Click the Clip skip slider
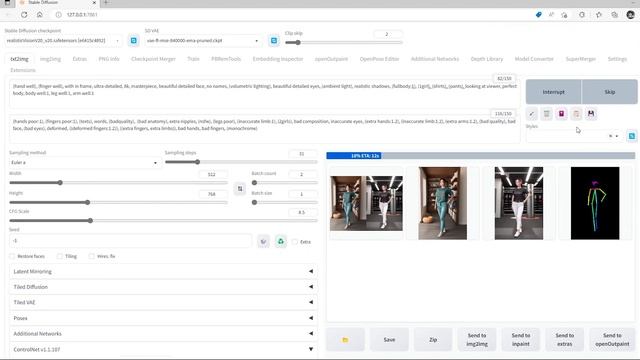This screenshot has width=640, height=360. [x=344, y=42]
